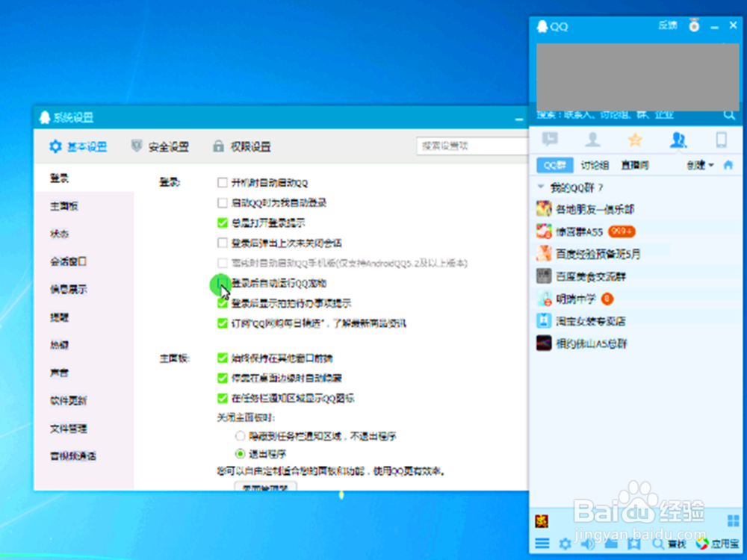The image size is (747, 560).
Task: Check 登录后弹出上次未关闭会话
Action: coord(222,243)
